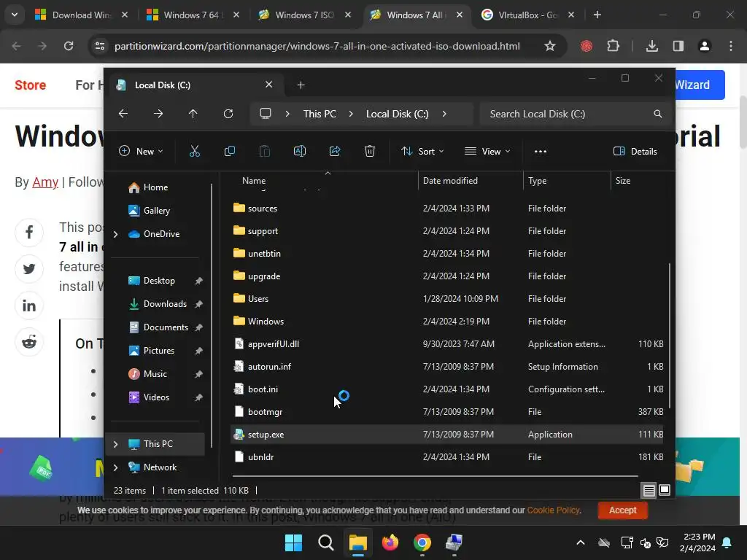Expand Network in the navigation pane

(x=115, y=467)
